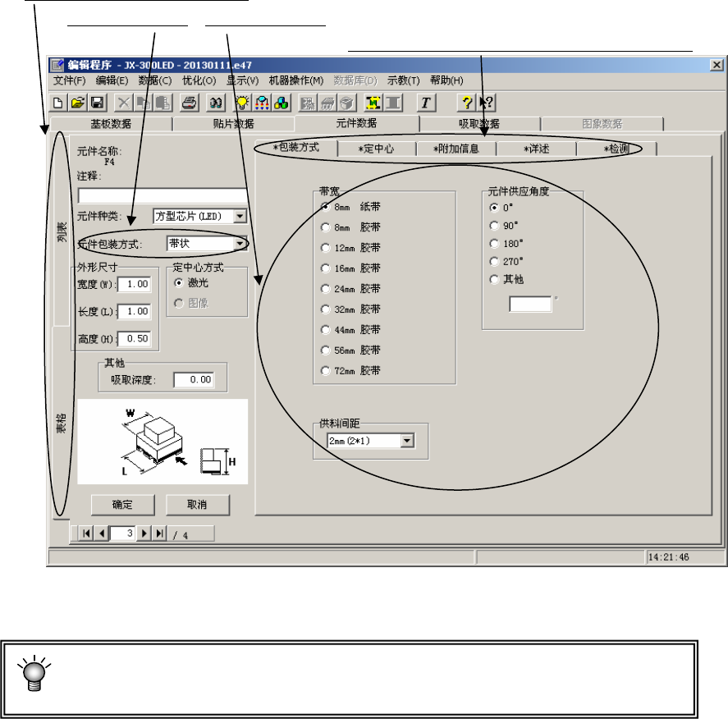Go to the last component record

tap(160, 534)
